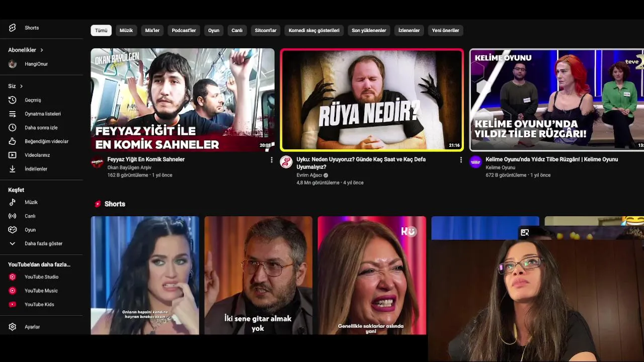Click the Geçmiş label in sidebar
This screenshot has height=362, width=644.
point(33,100)
